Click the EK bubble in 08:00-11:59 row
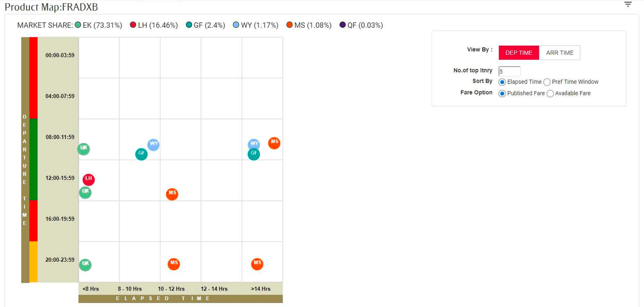Image resolution: width=644 pixels, height=307 pixels. (84, 149)
